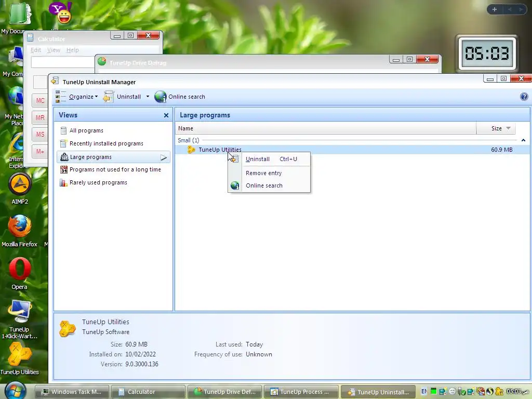The height and width of the screenshot is (399, 532).
Task: Click the M+ button in Calculator
Action: 40,151
